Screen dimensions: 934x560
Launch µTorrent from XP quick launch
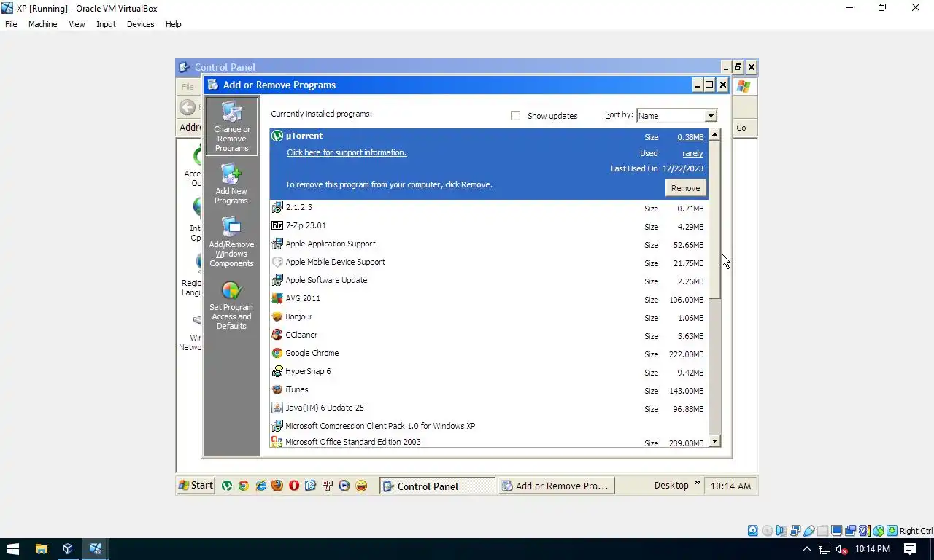tap(227, 486)
